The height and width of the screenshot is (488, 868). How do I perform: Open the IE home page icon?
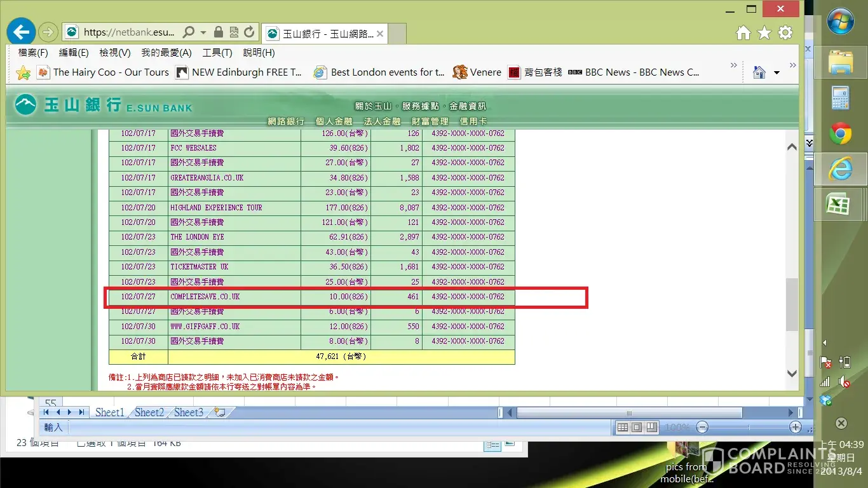(x=743, y=33)
